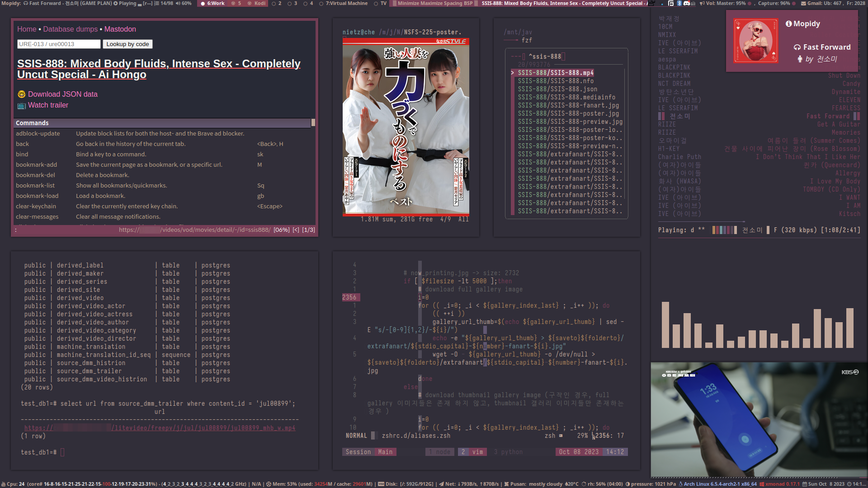
Task: Click the play-state icon beside 'Playing' in the top bar
Action: coord(116,3)
